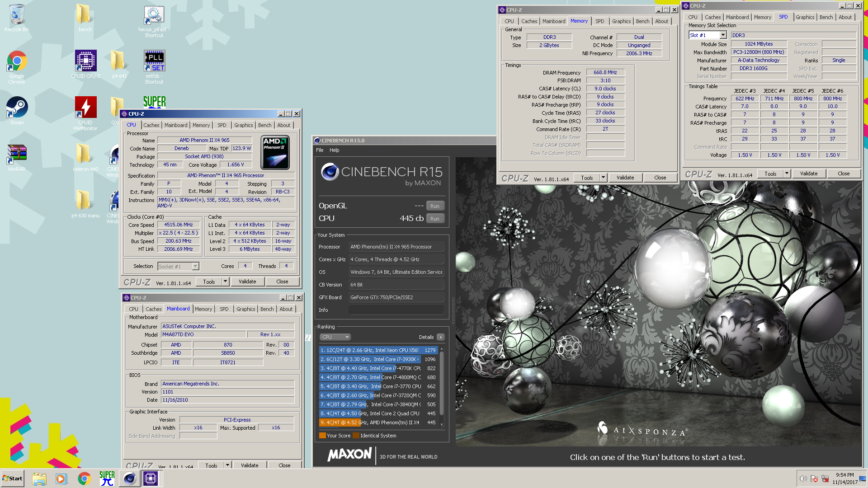Click the clock showing 9:54 PM
Image resolution: width=868 pixels, height=488 pixels.
coord(844,479)
